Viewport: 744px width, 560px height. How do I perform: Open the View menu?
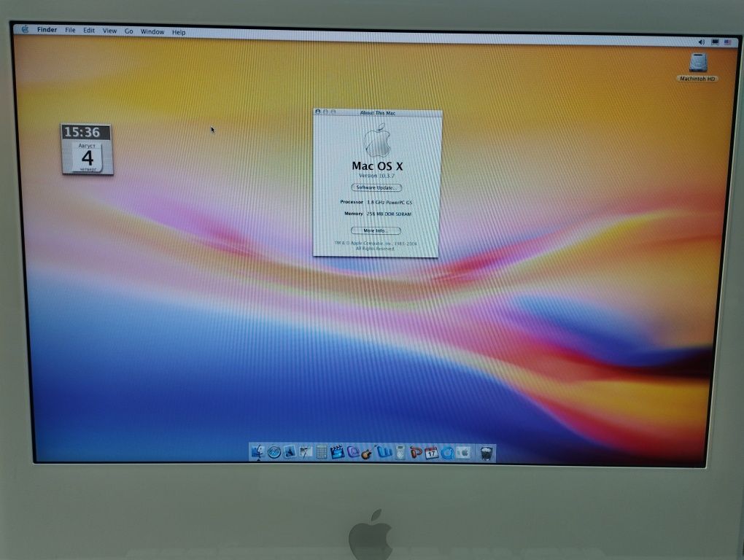click(109, 31)
